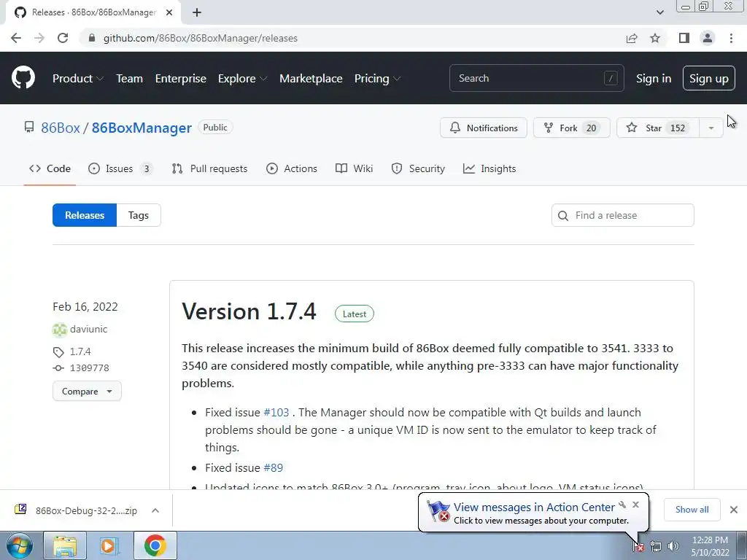747x560 pixels.
Task: Launch Windows Media Player from taskbar
Action: [x=109, y=545]
